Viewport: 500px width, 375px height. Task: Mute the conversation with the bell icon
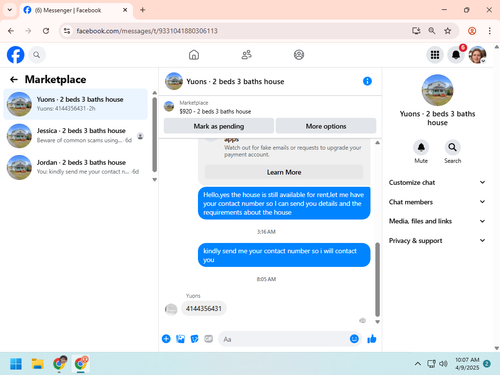[421, 147]
